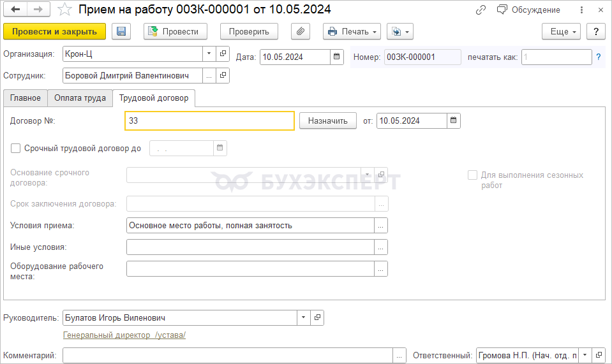The height and width of the screenshot is (364, 612).
Task: Pick employee with Сотрудник ellipsis button
Action: (209, 76)
